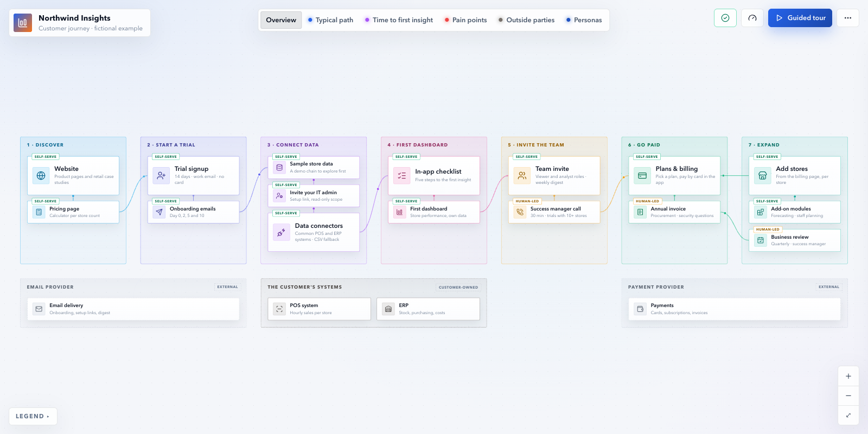Click the '3 · CONNECT DATA' stage heading
This screenshot has height=434, width=868.
pyautogui.click(x=293, y=145)
